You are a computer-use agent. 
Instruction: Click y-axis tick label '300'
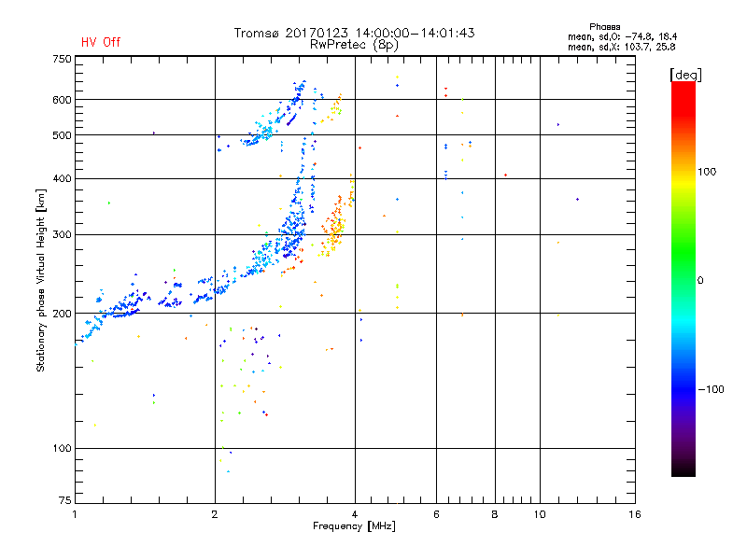[x=62, y=234]
